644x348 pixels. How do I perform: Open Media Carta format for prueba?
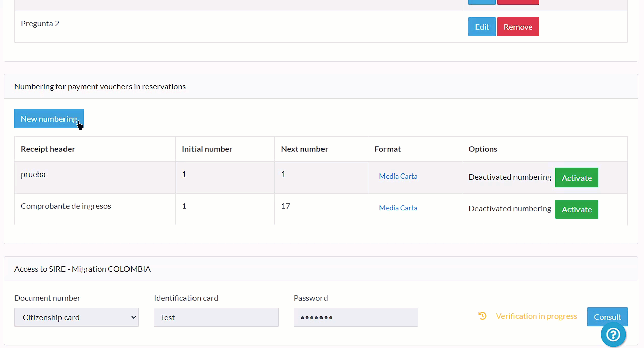pos(398,177)
